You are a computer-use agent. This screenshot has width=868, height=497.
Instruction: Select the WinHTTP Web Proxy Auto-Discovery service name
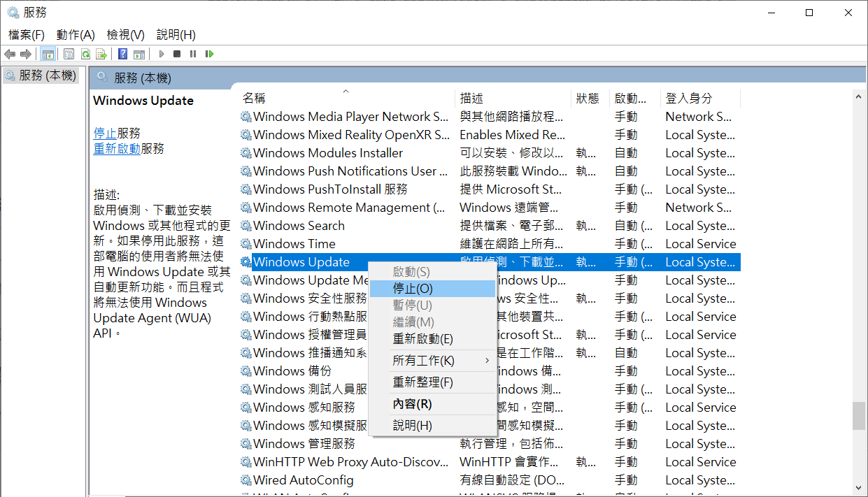350,462
